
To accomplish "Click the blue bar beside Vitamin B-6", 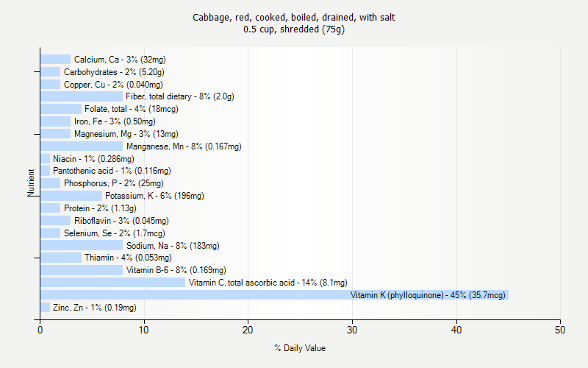I will point(82,270).
